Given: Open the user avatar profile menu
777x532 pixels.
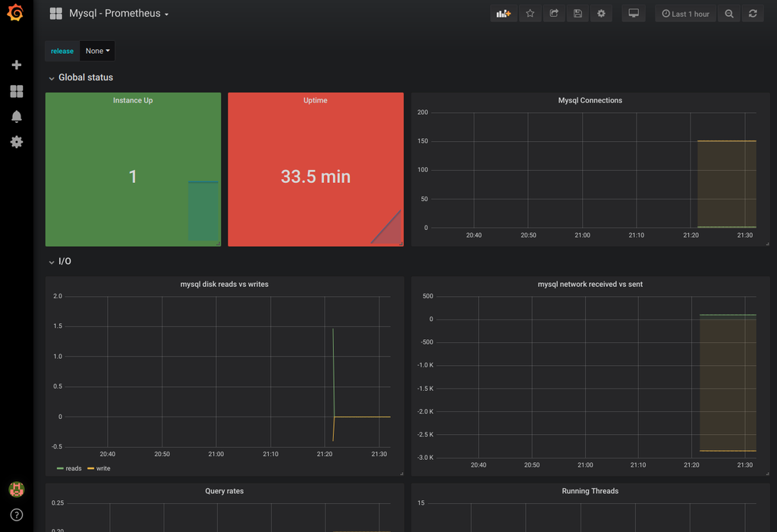Looking at the screenshot, I should pyautogui.click(x=17, y=490).
